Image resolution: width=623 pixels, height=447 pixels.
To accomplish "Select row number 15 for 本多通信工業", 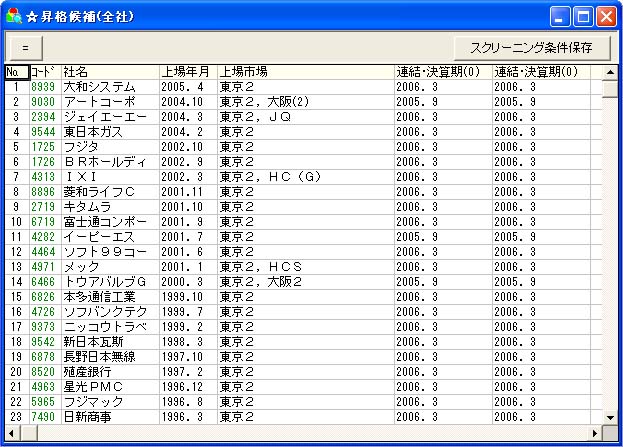I will [16, 296].
